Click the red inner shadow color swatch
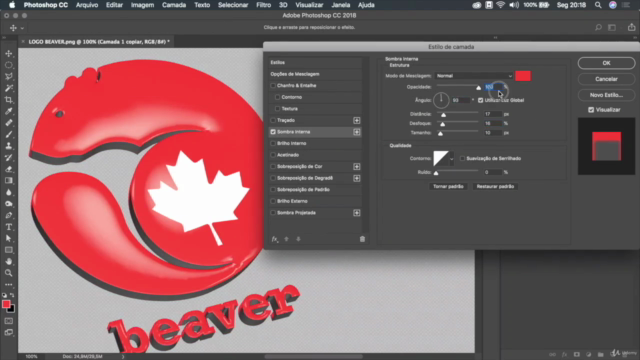Screen dimensions: 640x360 (523, 76)
